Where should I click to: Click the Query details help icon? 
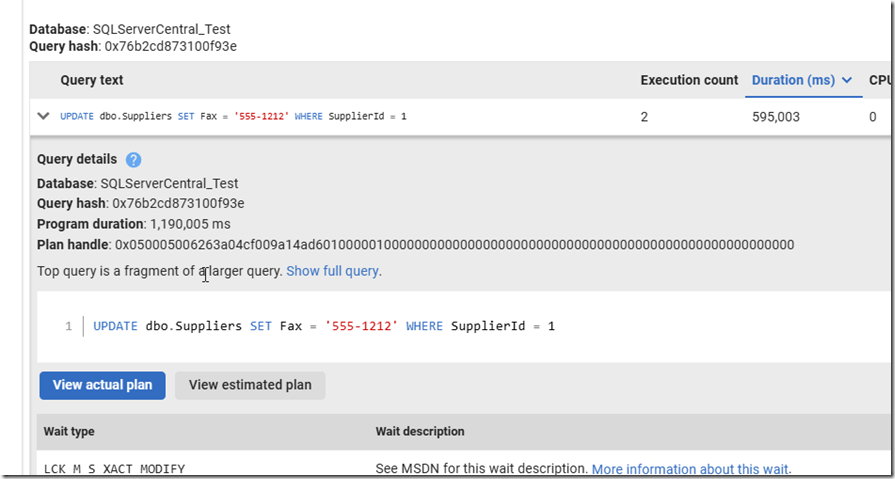(x=134, y=160)
